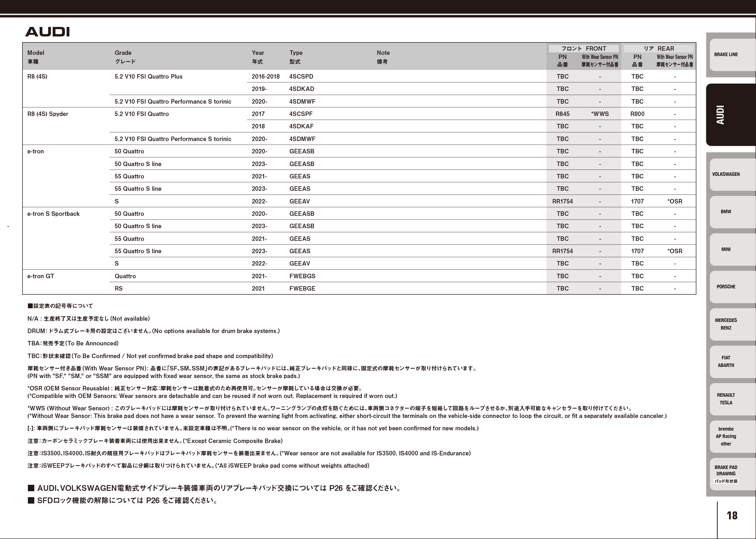
Task: Select the e-tron GT model cell
Action: pyautogui.click(x=41, y=276)
